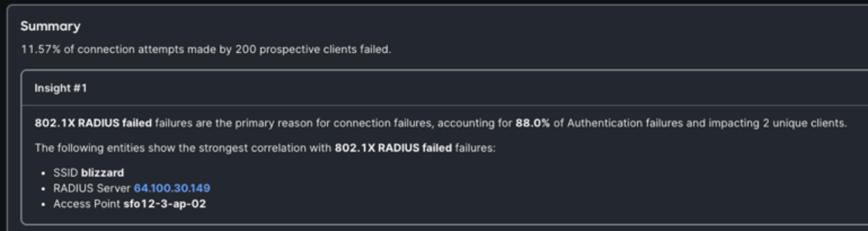
Task: Click the bullet before Access Point
Action: [43, 204]
